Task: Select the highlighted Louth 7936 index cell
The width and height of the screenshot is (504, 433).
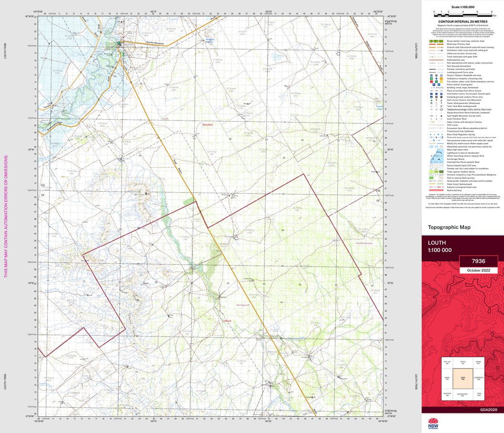Action: click(x=463, y=379)
